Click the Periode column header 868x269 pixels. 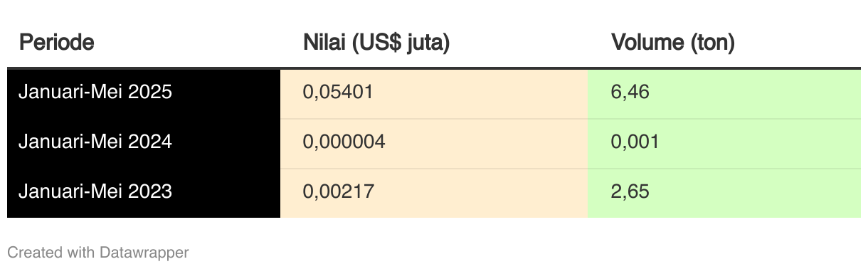coord(57,43)
